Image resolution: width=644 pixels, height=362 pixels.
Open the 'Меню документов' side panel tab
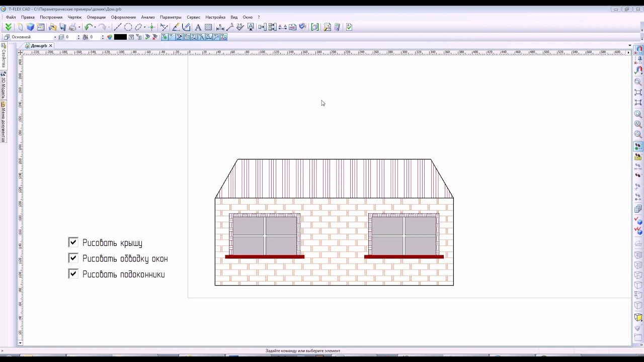3,122
